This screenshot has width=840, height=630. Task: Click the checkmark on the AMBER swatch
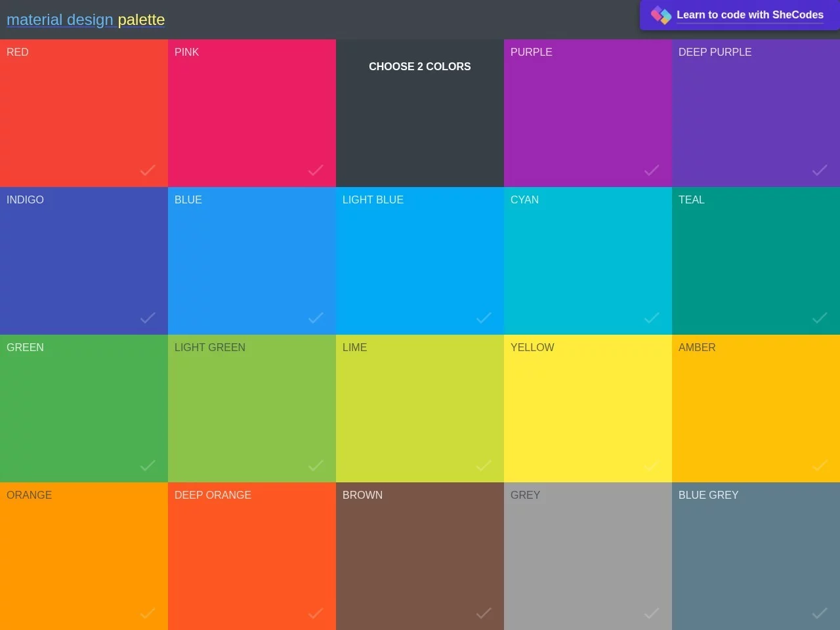tap(819, 467)
